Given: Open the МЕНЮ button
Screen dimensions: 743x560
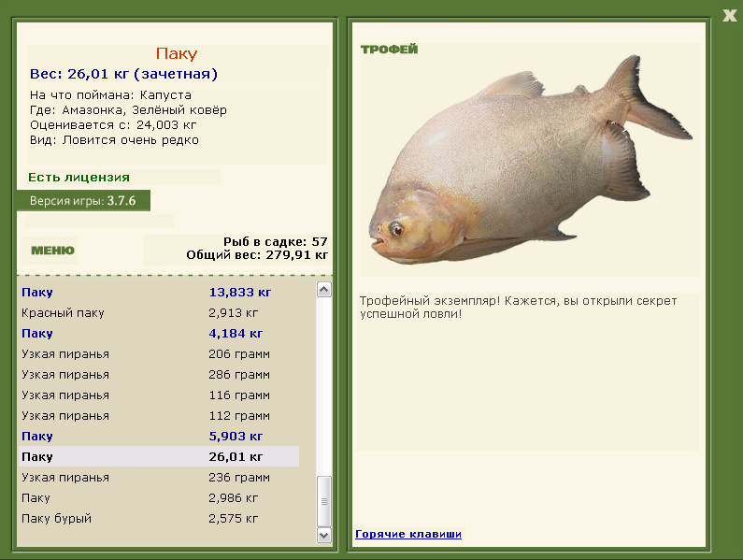Looking at the screenshot, I should (52, 251).
